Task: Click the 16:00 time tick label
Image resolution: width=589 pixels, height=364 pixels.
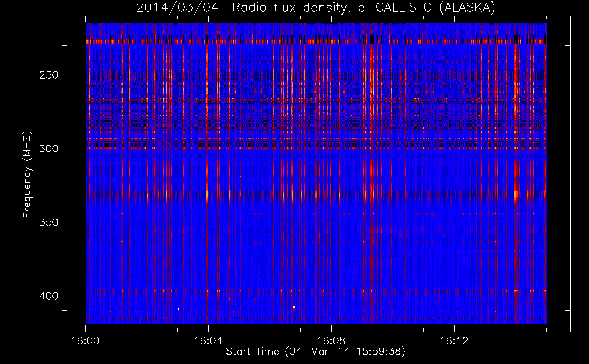Action: coord(85,341)
